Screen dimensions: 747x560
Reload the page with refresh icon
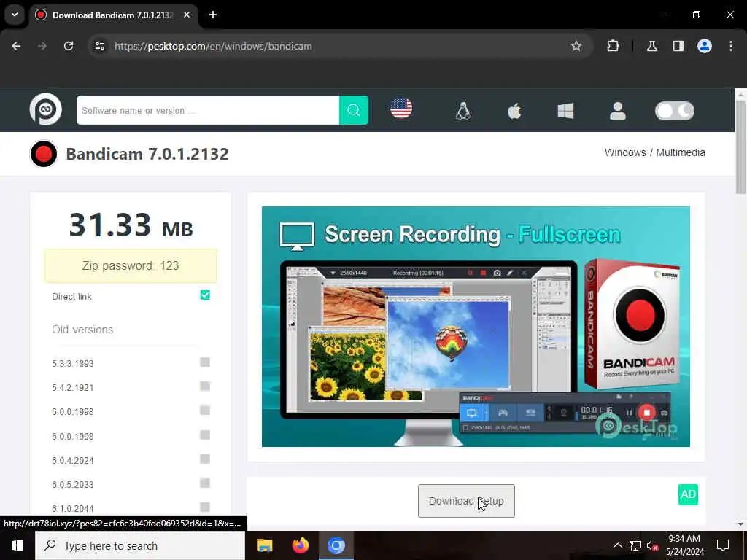click(x=69, y=46)
